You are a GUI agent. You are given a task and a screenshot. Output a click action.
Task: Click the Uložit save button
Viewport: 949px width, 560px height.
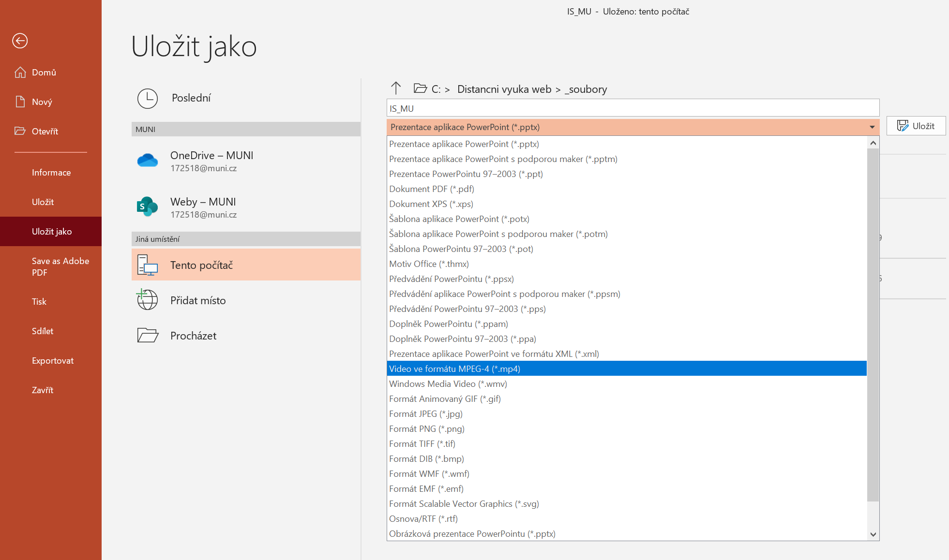coord(916,126)
